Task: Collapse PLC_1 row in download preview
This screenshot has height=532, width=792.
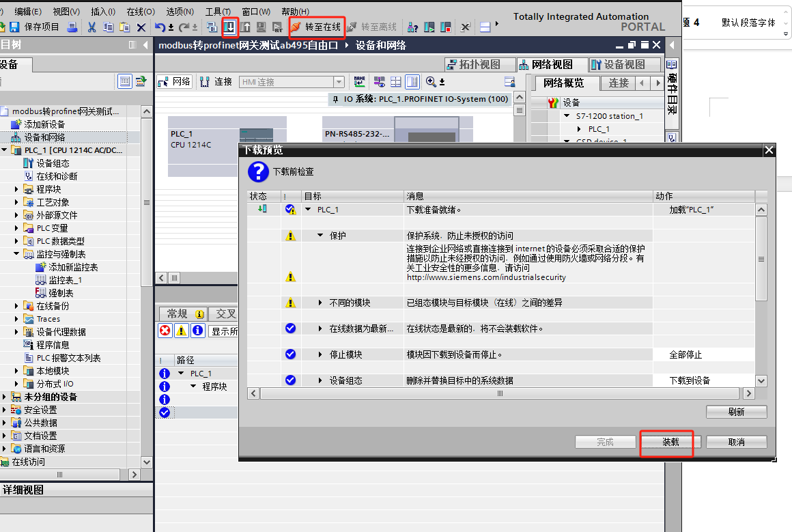Action: tap(308, 209)
